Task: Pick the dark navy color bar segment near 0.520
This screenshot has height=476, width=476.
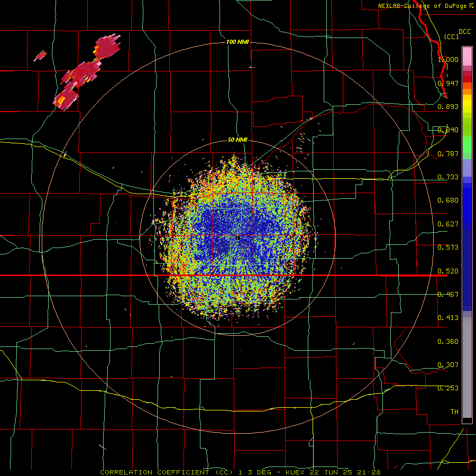Action: (x=467, y=270)
